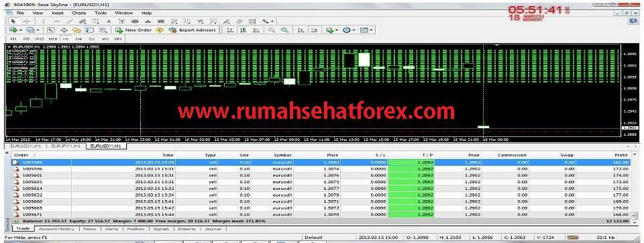Image resolution: width=644 pixels, height=243 pixels.
Task: Select the Cursor arrow tool
Action: [13, 21]
